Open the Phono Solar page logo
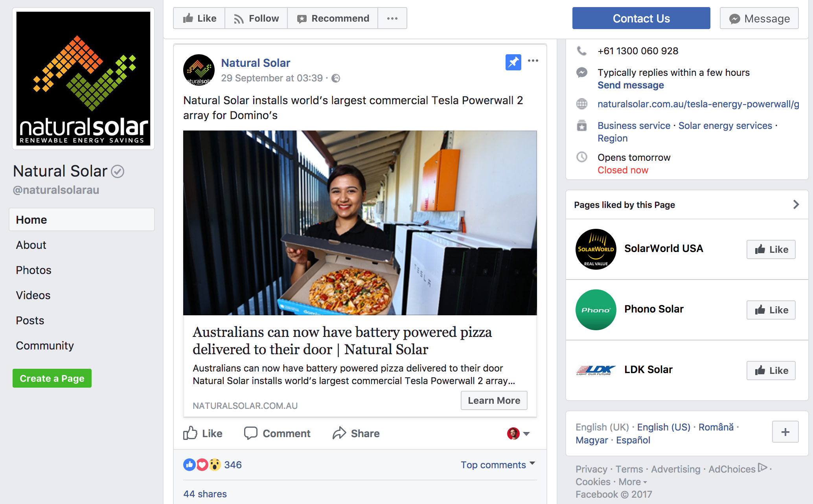Viewport: 813px width, 504px height. click(x=596, y=310)
